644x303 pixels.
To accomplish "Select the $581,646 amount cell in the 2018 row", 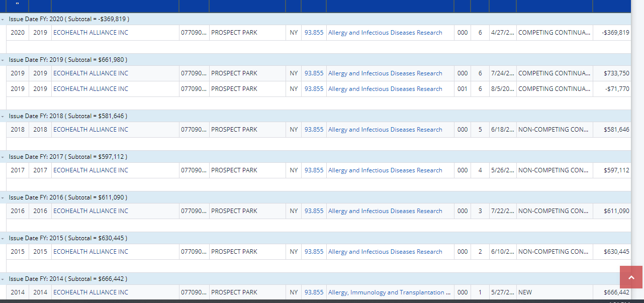I will pos(612,130).
